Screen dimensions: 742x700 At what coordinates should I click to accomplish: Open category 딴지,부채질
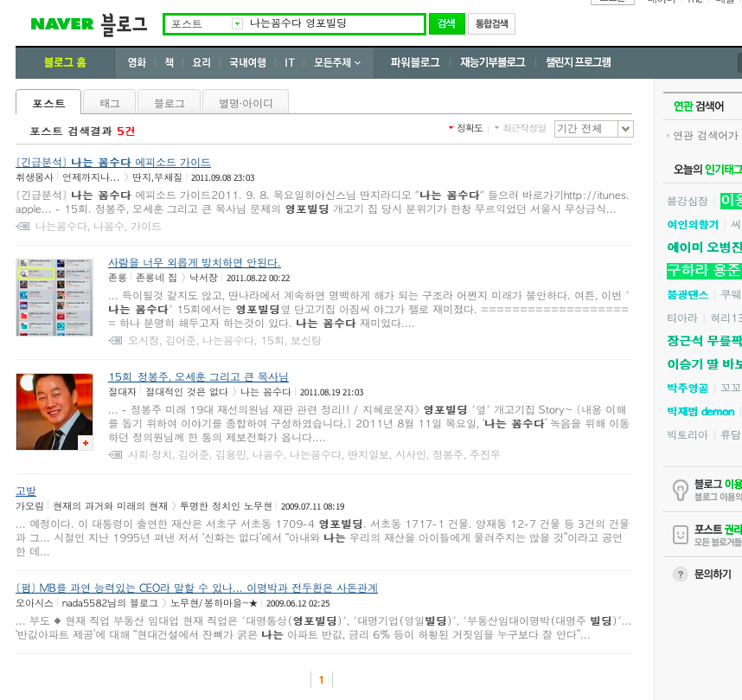(157, 177)
